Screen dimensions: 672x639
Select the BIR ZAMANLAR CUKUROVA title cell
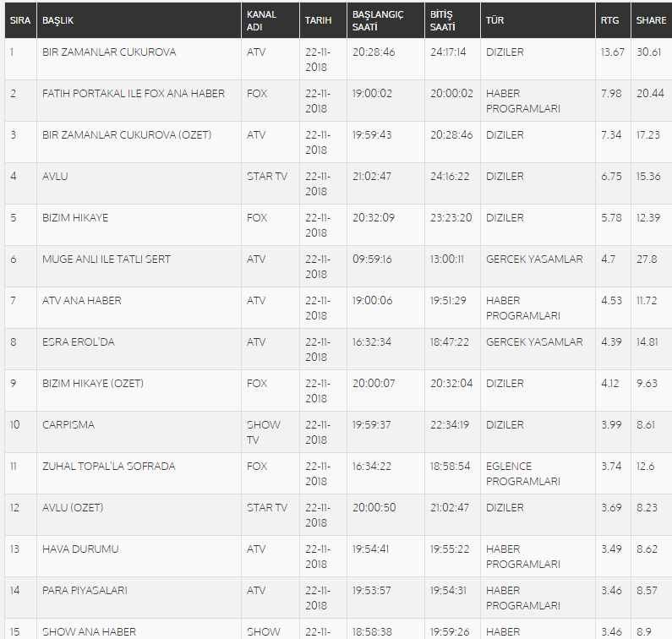point(109,52)
